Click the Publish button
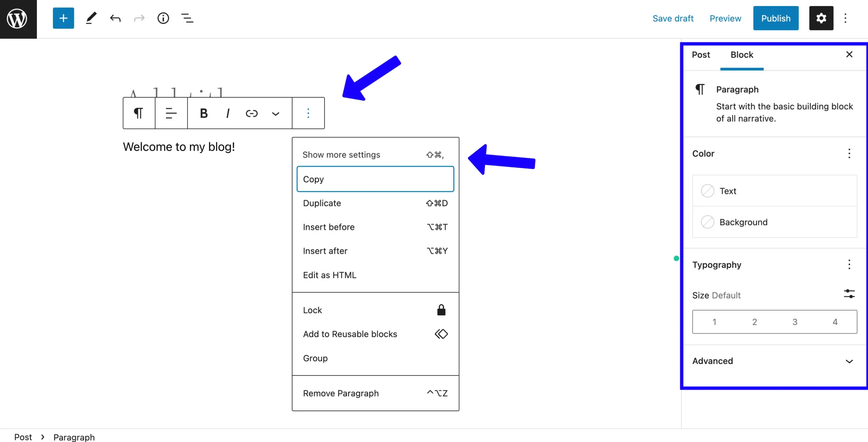868x442 pixels. [x=776, y=18]
